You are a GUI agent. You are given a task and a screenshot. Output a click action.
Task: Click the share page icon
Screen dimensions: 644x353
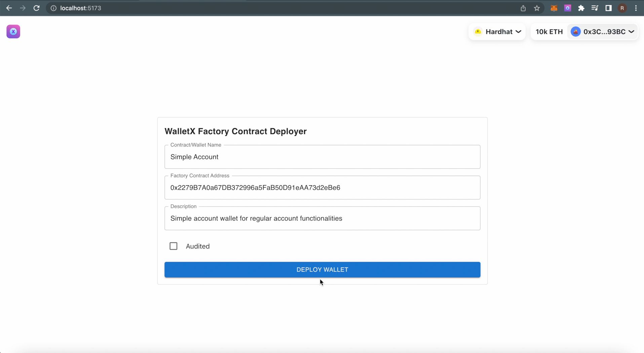(523, 8)
